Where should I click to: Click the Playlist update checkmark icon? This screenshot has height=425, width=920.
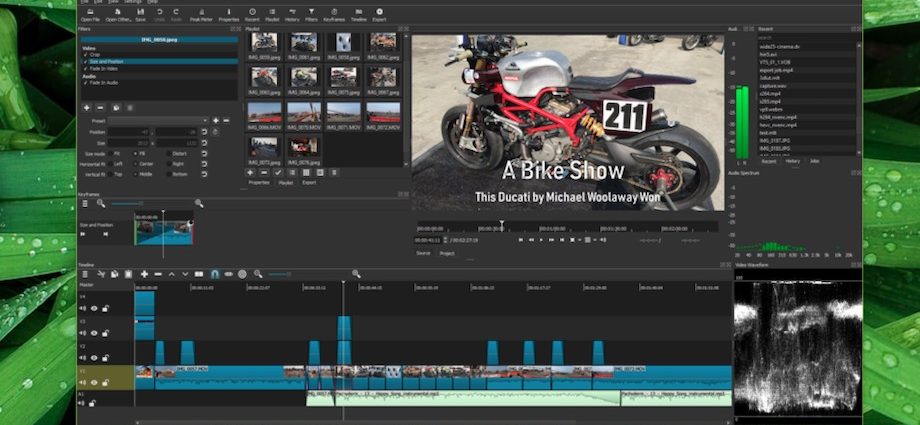tap(278, 173)
